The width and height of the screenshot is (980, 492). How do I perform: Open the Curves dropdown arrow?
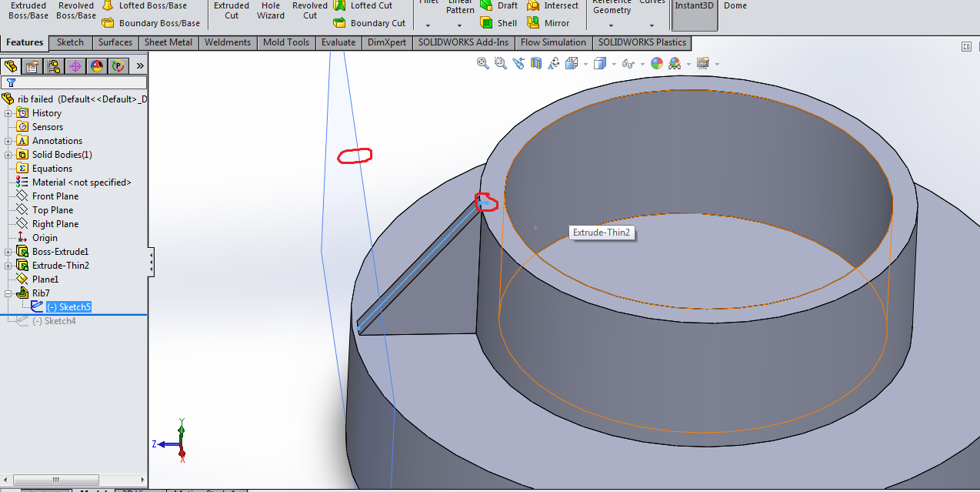652,25
